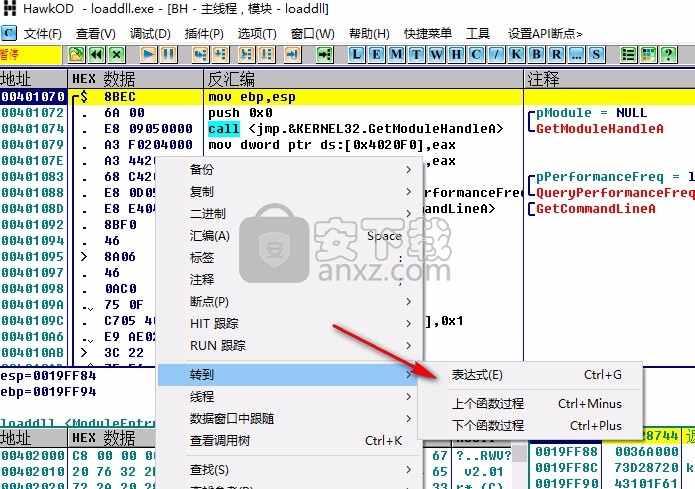The height and width of the screenshot is (489, 695).
Task: Expand the 断点(P) submenu arrow
Action: tap(409, 301)
